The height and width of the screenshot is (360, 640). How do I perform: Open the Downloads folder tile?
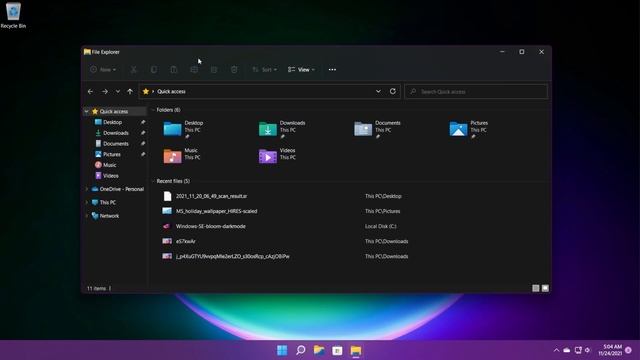[x=282, y=129]
